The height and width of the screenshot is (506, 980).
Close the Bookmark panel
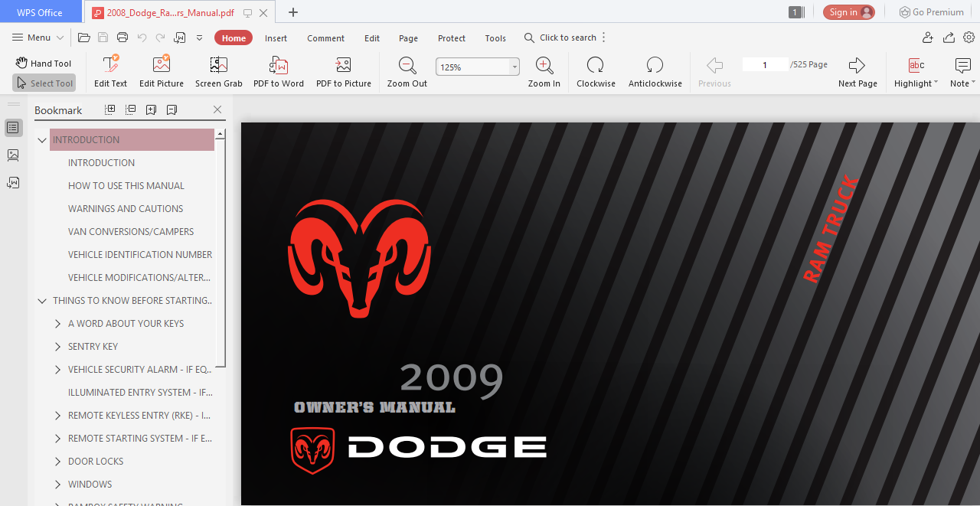[217, 110]
